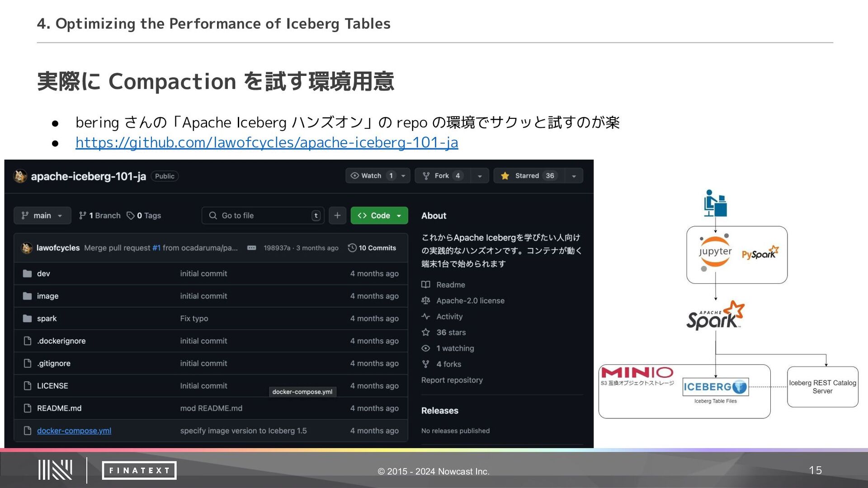The width and height of the screenshot is (868, 488).
Task: Click the lawofcycles commit author name
Action: 58,248
